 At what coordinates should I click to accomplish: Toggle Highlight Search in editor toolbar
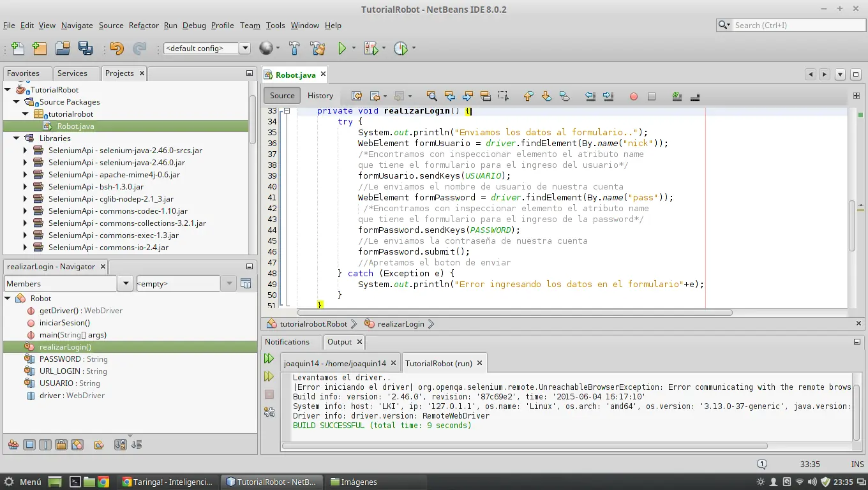tap(486, 96)
